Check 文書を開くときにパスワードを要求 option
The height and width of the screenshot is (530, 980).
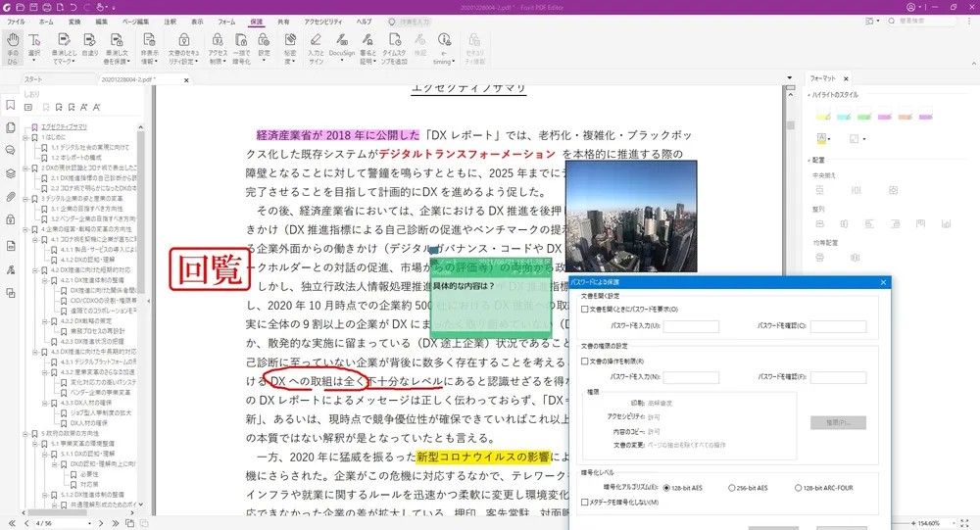tap(585, 309)
